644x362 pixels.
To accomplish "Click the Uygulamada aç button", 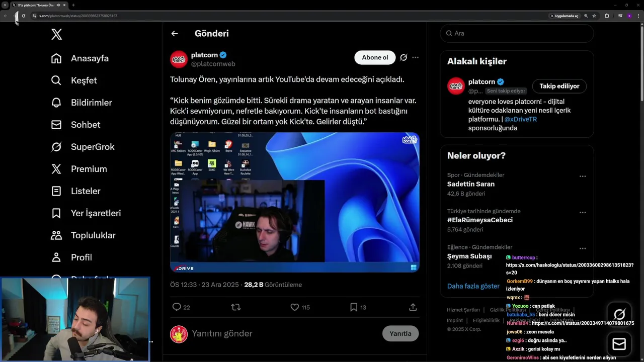I will (564, 16).
